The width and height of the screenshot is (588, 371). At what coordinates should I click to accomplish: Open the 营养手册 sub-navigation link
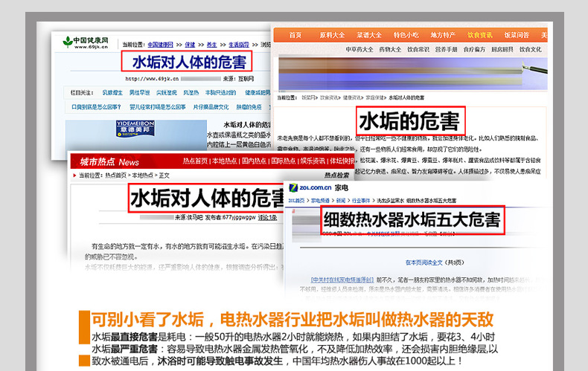(446, 50)
